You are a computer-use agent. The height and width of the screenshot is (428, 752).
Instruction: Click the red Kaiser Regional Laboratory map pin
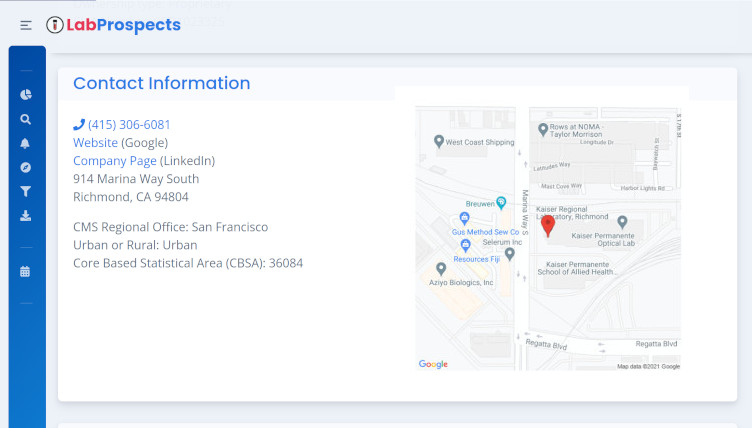(548, 226)
